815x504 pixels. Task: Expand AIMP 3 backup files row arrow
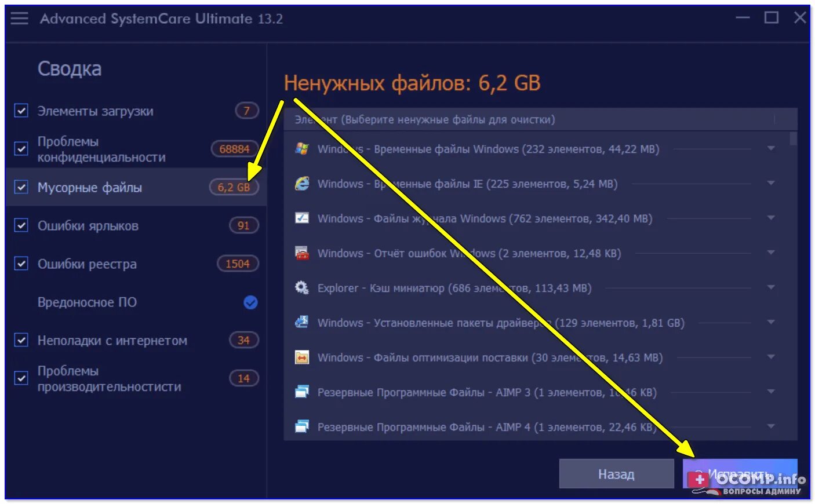[x=771, y=392]
